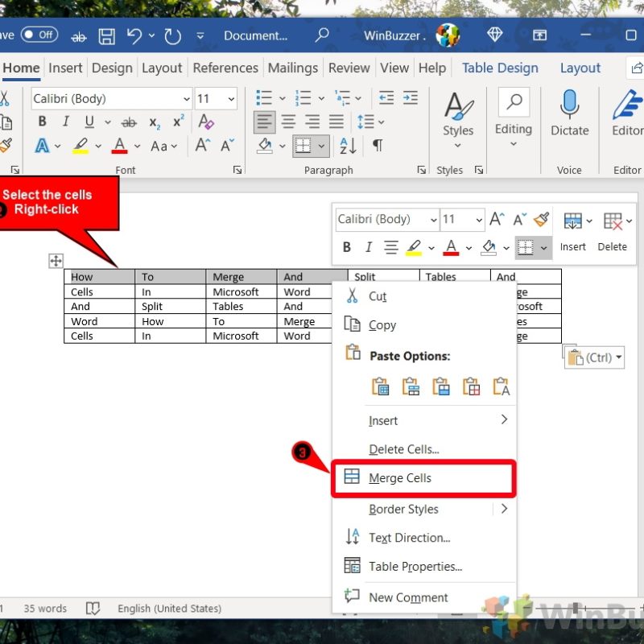Viewport: 644px width, 644px height.
Task: Click the Dictate microphone button
Action: coord(570,113)
